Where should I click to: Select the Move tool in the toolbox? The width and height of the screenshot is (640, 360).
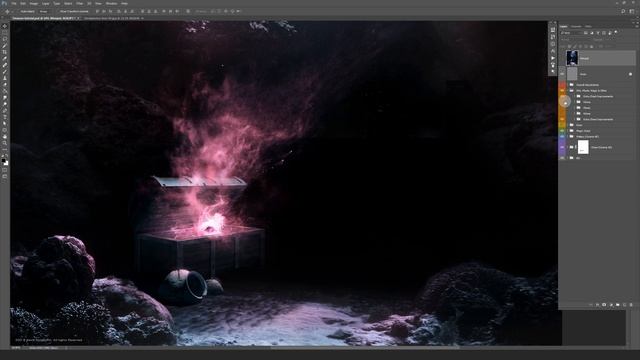pos(5,26)
